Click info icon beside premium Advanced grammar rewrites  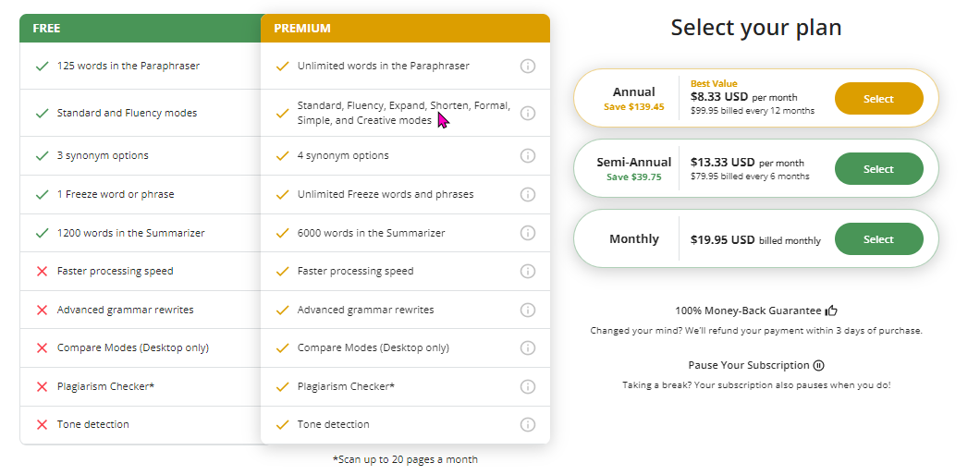[528, 311]
